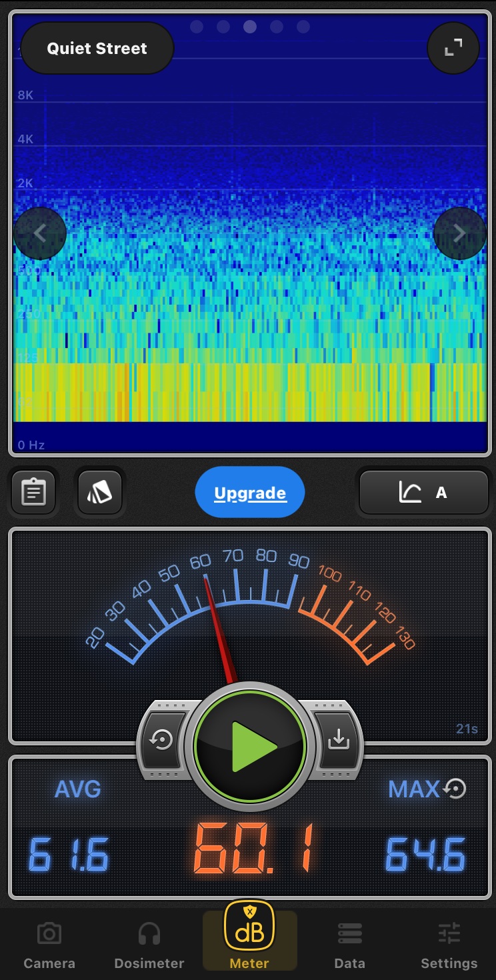The width and height of the screenshot is (496, 980).
Task: Change the A frequency weighting
Action: 424,493
